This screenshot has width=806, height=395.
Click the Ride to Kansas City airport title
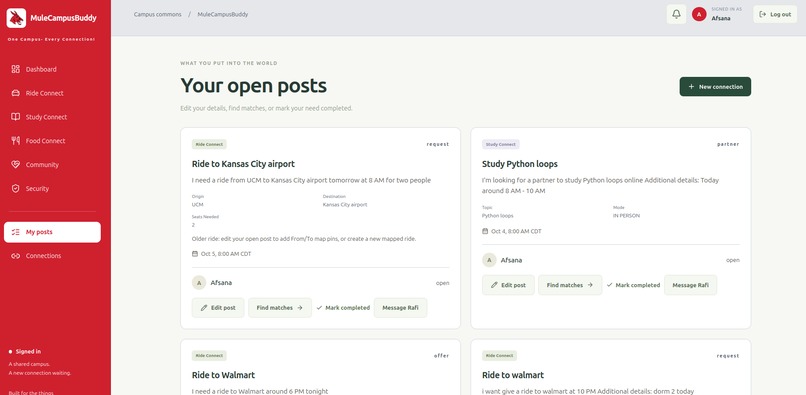tap(243, 164)
